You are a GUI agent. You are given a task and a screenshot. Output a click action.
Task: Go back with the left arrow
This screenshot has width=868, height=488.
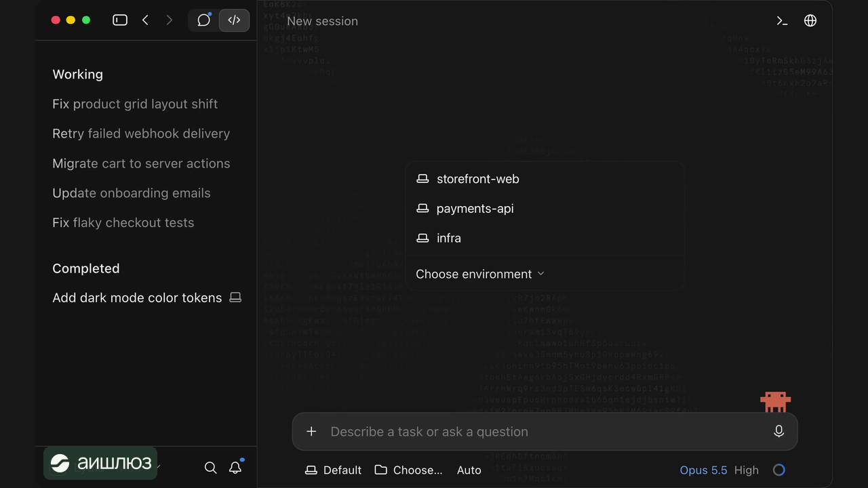click(145, 20)
